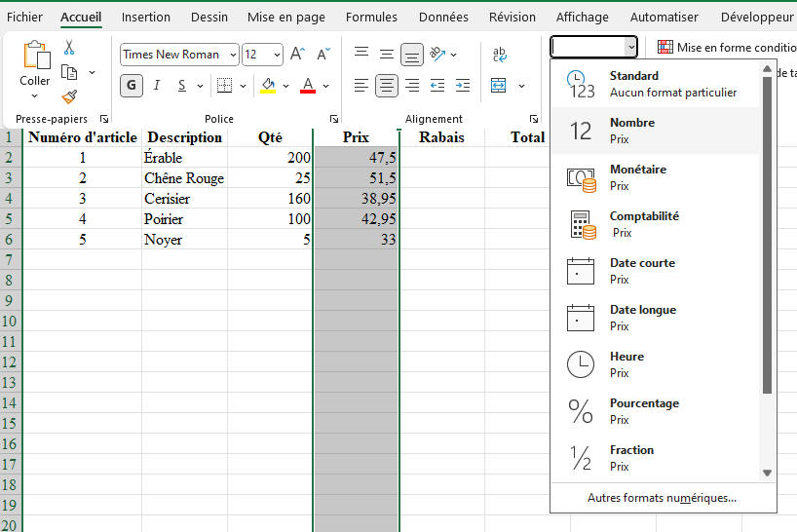Merge and center cells icon

[x=499, y=86]
